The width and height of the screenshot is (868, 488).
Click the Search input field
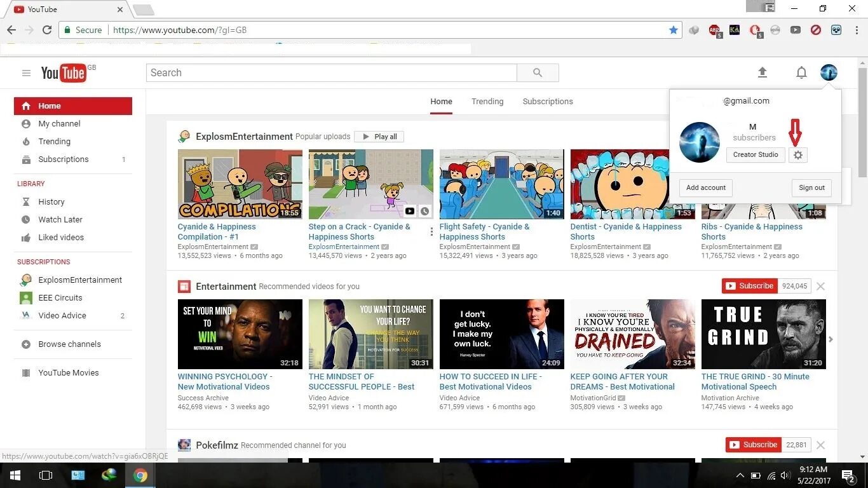click(330, 72)
